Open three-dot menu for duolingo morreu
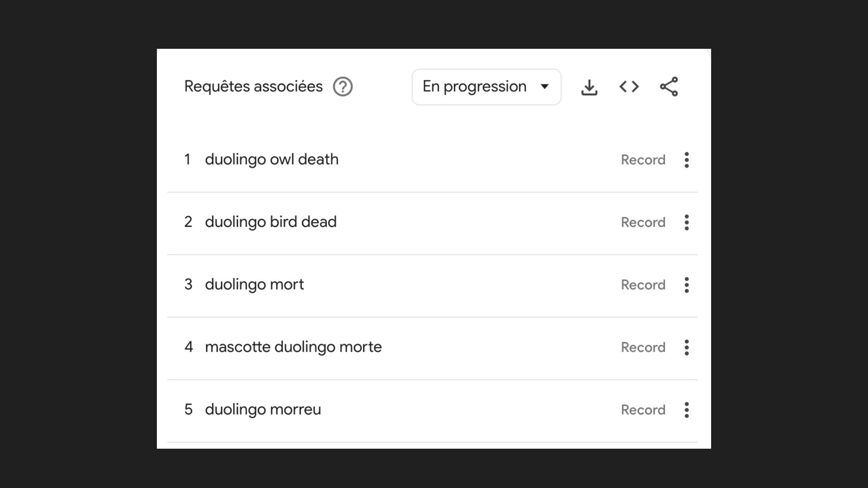Screen dimensions: 868x488 [686, 410]
